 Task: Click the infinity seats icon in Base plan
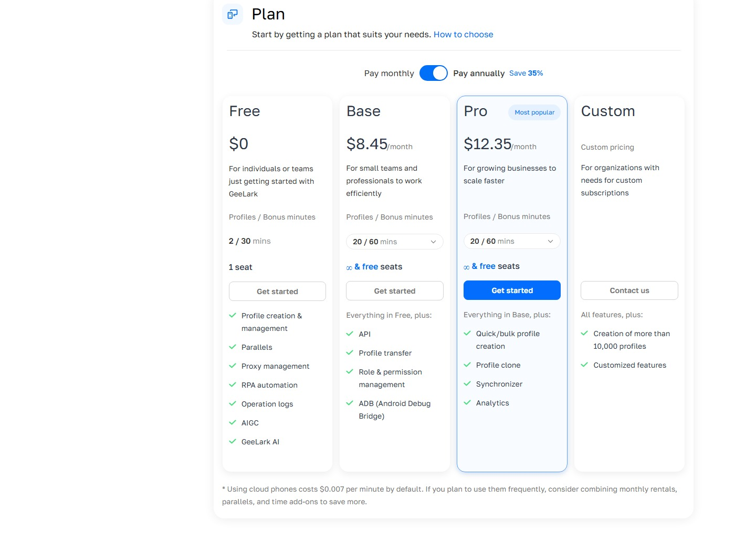coord(349,268)
